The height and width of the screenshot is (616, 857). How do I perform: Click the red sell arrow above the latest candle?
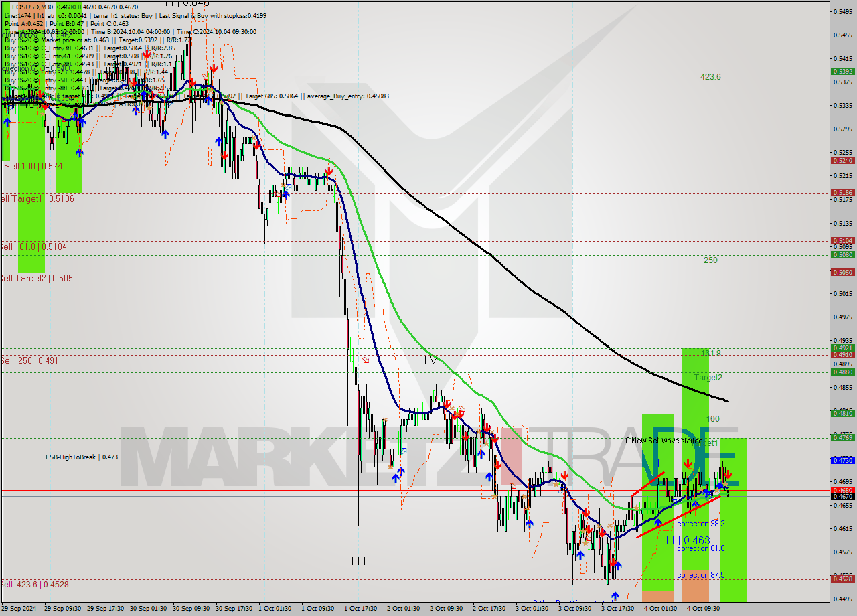728,475
